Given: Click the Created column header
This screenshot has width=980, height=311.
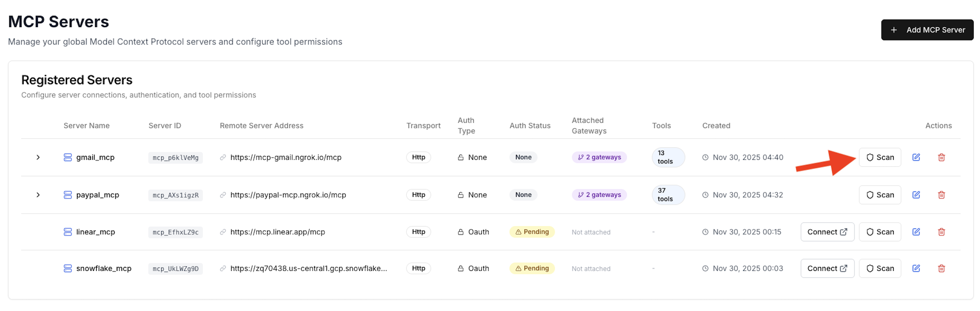Looking at the screenshot, I should (x=716, y=126).
